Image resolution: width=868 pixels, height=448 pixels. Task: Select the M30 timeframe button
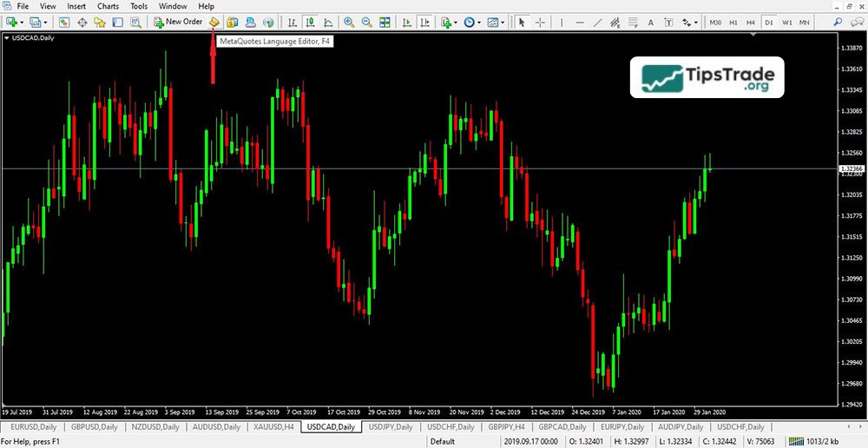pos(715,22)
